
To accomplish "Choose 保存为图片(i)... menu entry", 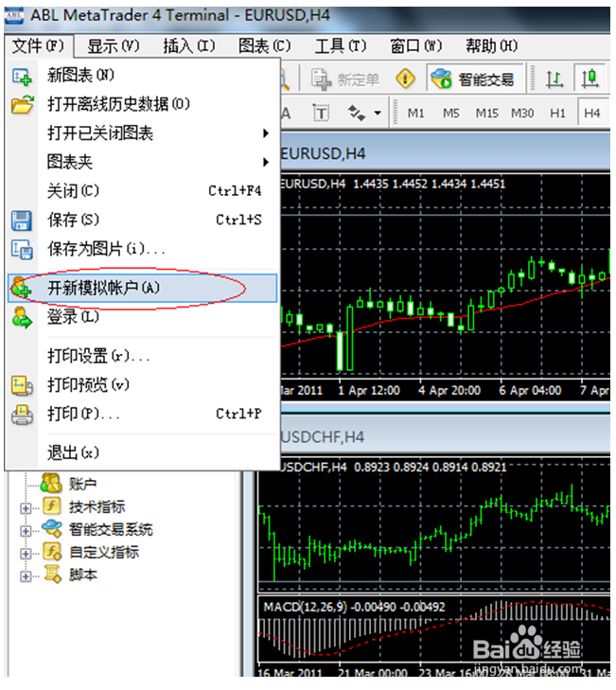I will [x=143, y=250].
